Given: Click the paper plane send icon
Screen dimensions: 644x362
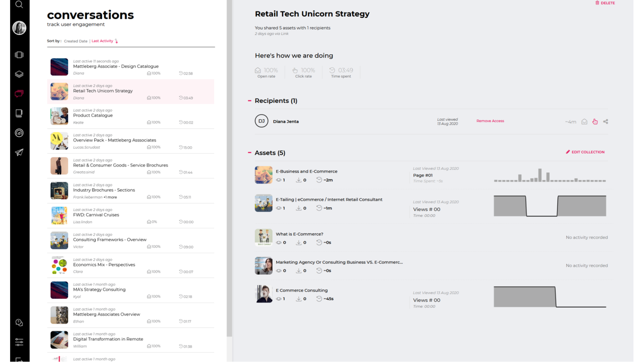Looking at the screenshot, I should point(19,152).
